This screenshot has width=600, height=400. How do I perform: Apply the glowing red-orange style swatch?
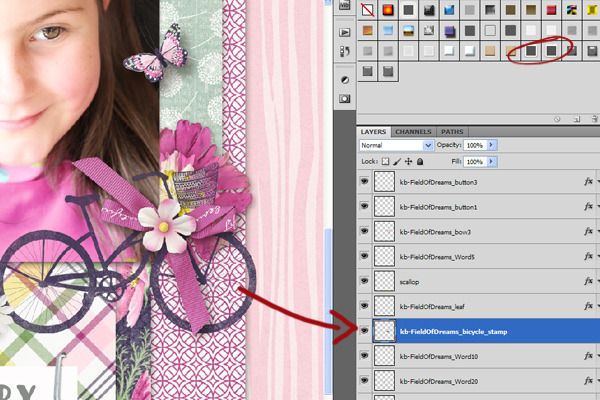click(x=388, y=10)
